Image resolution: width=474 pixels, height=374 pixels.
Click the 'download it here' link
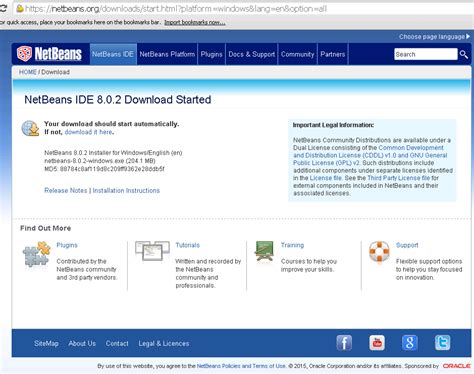pos(88,132)
